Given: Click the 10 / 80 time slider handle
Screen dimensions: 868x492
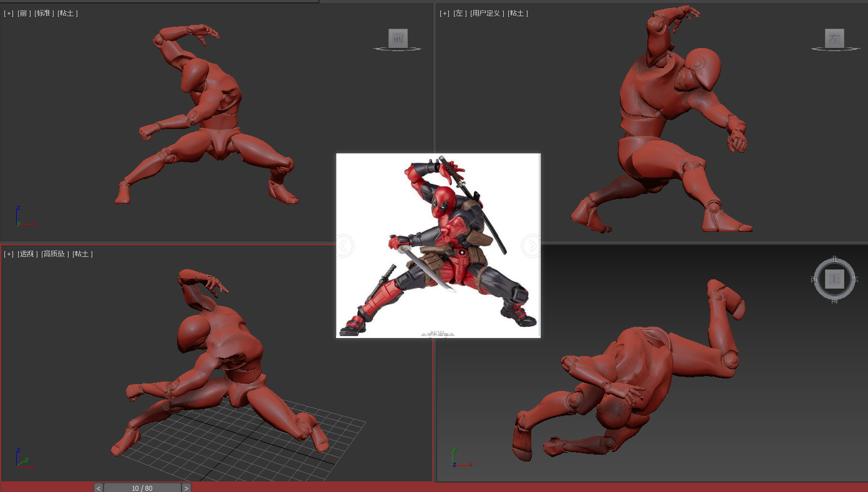Looking at the screenshot, I should pyautogui.click(x=142, y=488).
